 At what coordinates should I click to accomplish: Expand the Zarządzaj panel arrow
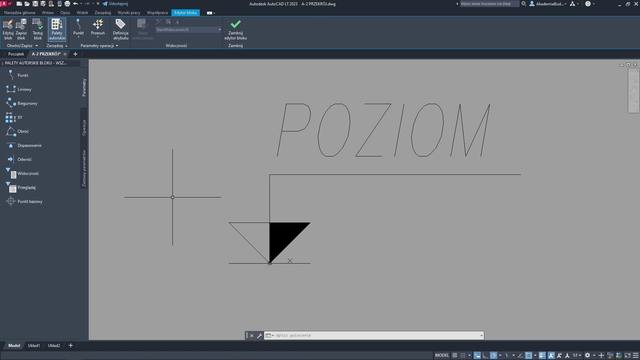point(66,46)
